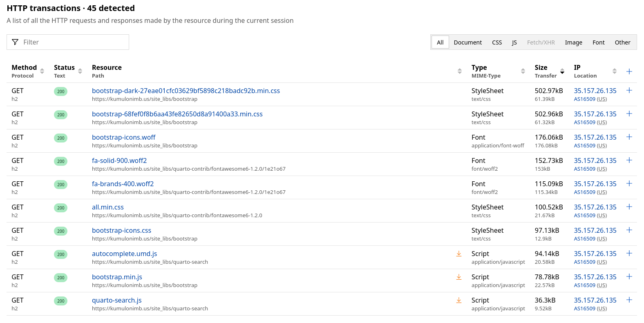This screenshot has height=323, width=644.
Task: Sort by Type column arrows
Action: pos(523,71)
